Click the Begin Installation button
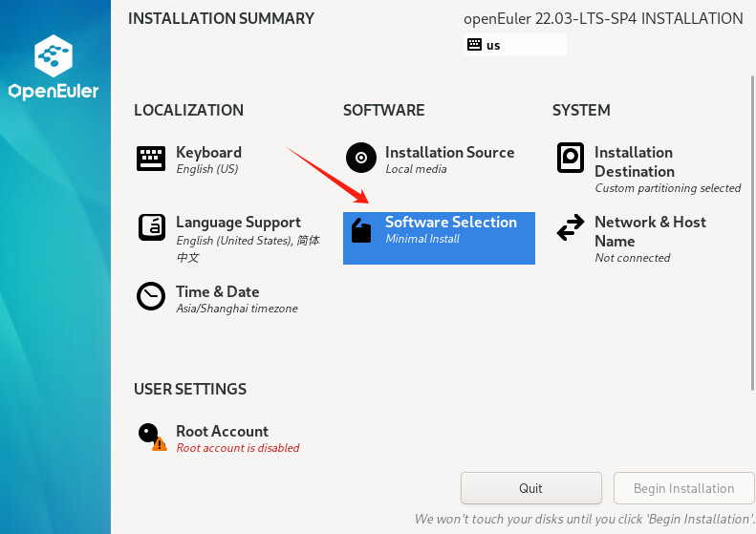 [683, 488]
